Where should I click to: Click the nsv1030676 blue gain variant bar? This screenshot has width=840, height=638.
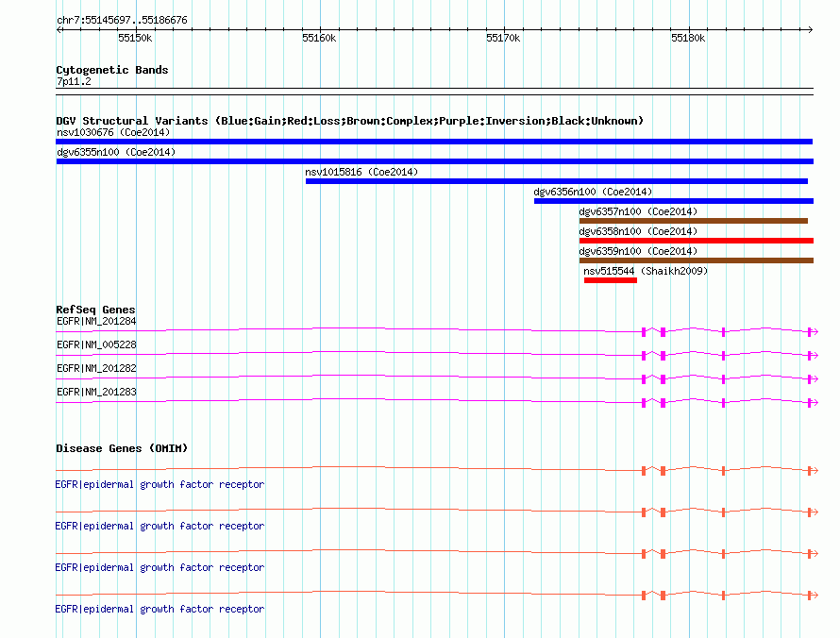434,142
